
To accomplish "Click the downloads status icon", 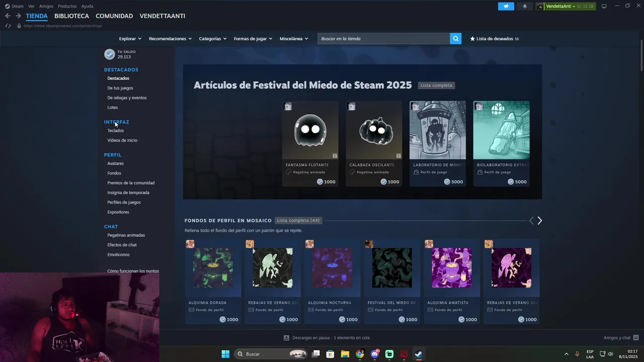I will 286,338.
